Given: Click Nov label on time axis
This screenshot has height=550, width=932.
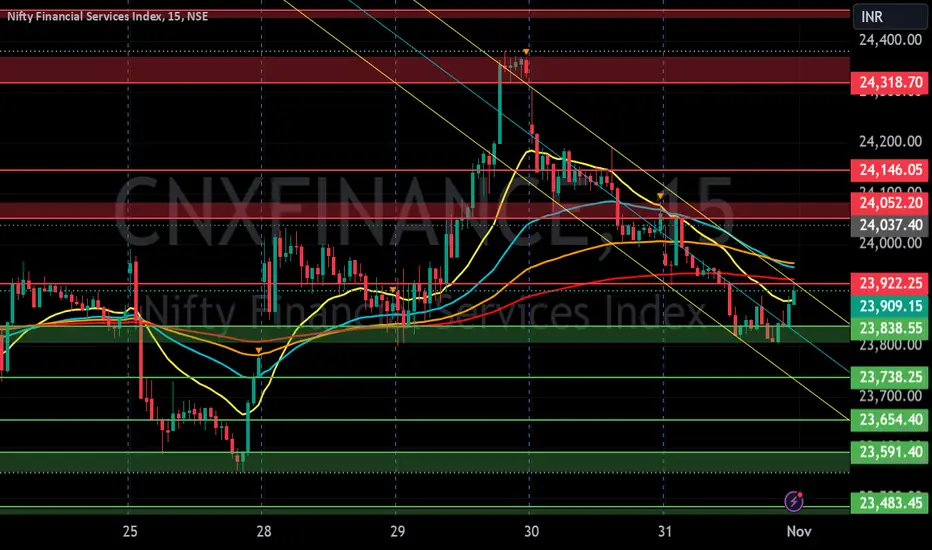Looking at the screenshot, I should pyautogui.click(x=798, y=531).
